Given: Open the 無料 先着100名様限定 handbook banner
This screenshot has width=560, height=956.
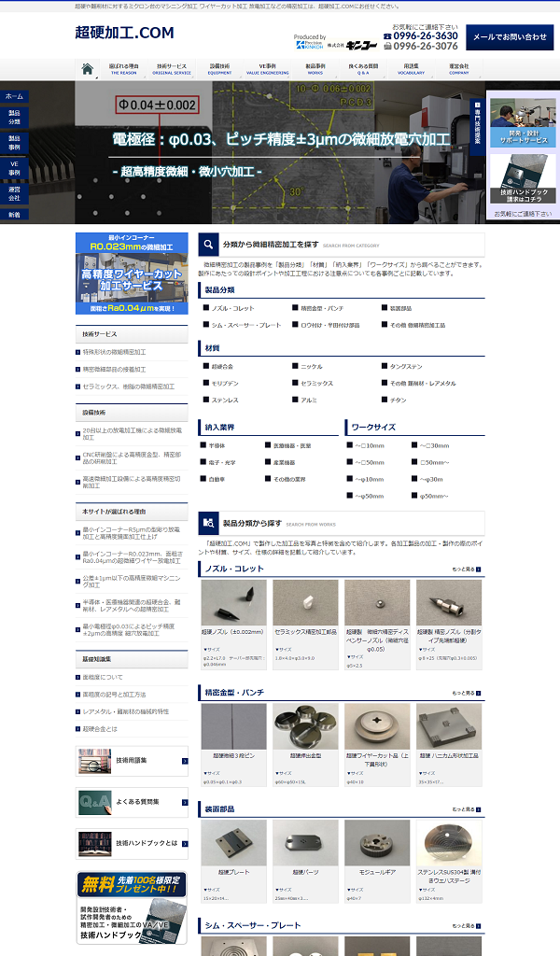Looking at the screenshot, I should click(132, 907).
